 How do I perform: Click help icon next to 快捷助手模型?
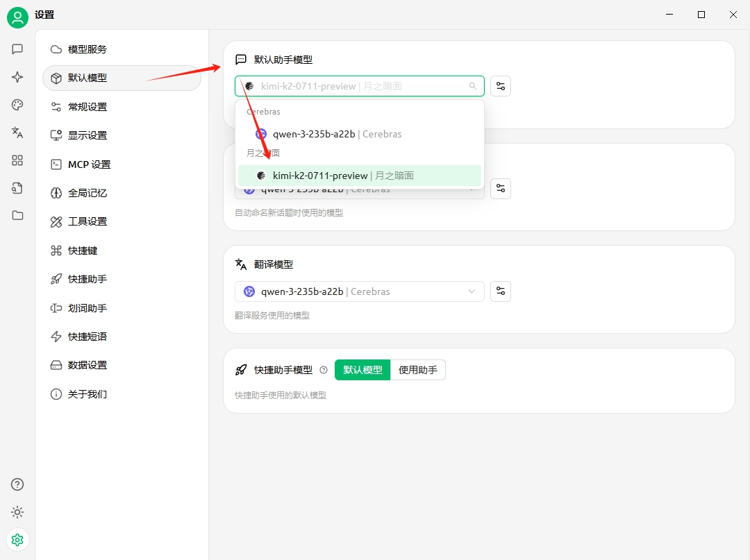(x=324, y=370)
